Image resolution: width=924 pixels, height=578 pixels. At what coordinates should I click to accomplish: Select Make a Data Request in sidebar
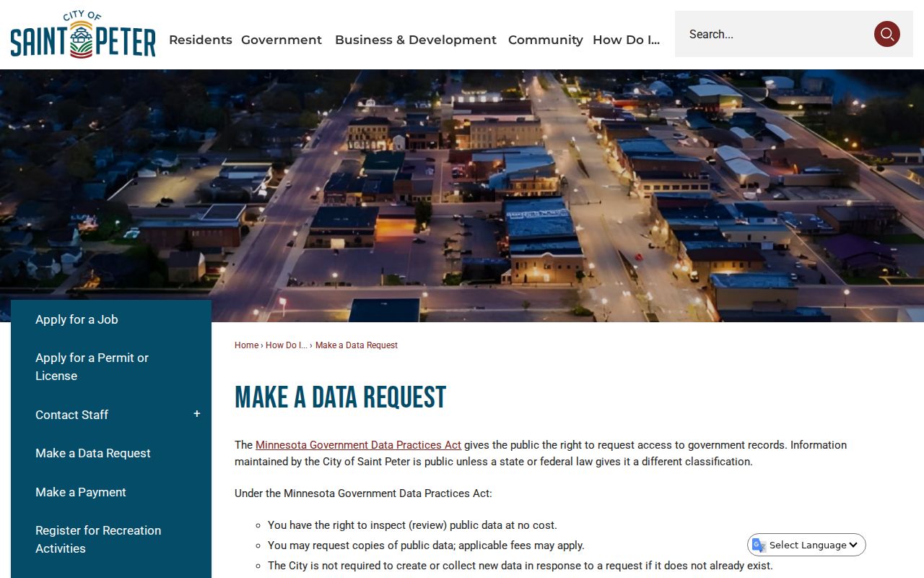(93, 453)
